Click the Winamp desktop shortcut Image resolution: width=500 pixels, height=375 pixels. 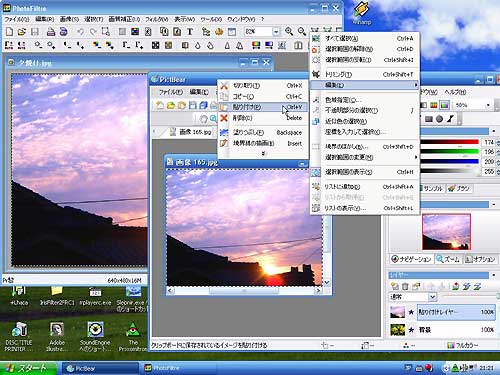pyautogui.click(x=362, y=13)
